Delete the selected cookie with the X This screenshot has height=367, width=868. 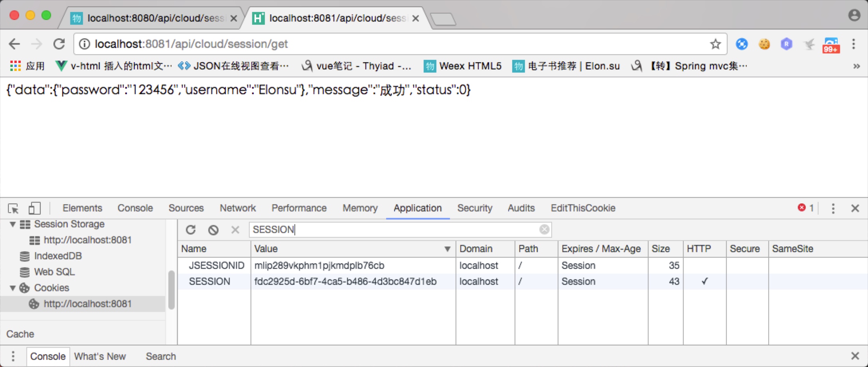pyautogui.click(x=235, y=230)
